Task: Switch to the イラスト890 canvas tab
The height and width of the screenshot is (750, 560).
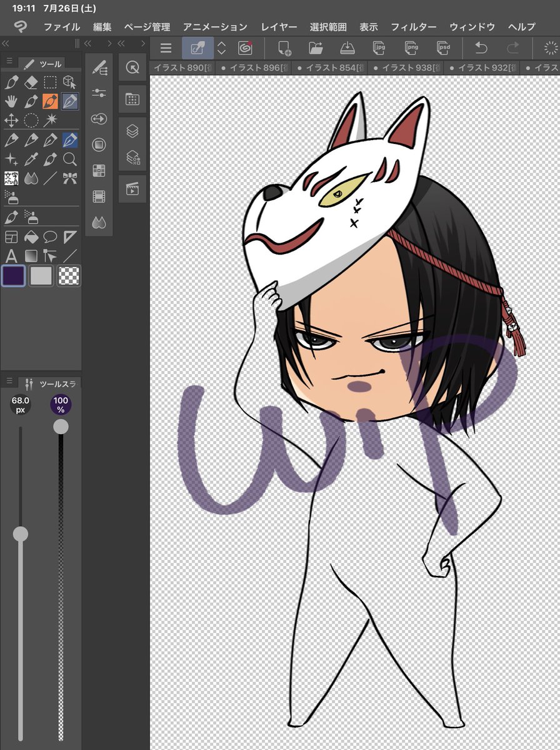Action: pos(182,68)
